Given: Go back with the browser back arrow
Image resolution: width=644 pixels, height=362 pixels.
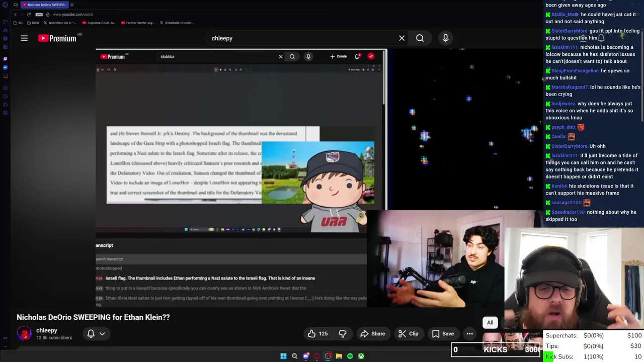Looking at the screenshot, I should [15, 15].
